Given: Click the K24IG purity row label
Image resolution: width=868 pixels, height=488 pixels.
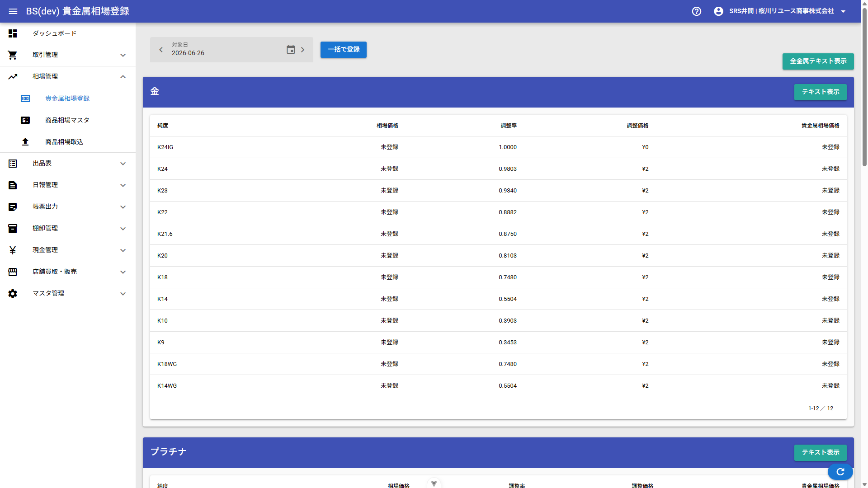Looking at the screenshot, I should pyautogui.click(x=165, y=147).
